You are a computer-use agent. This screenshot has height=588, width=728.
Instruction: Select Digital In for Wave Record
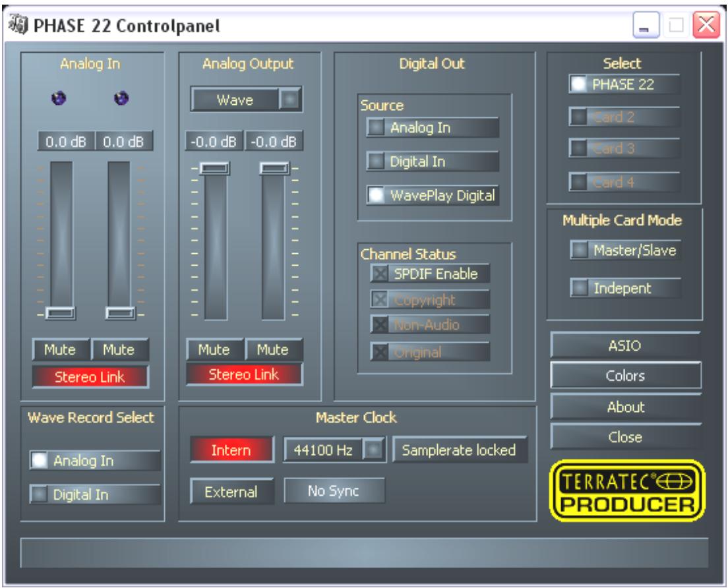click(x=95, y=494)
